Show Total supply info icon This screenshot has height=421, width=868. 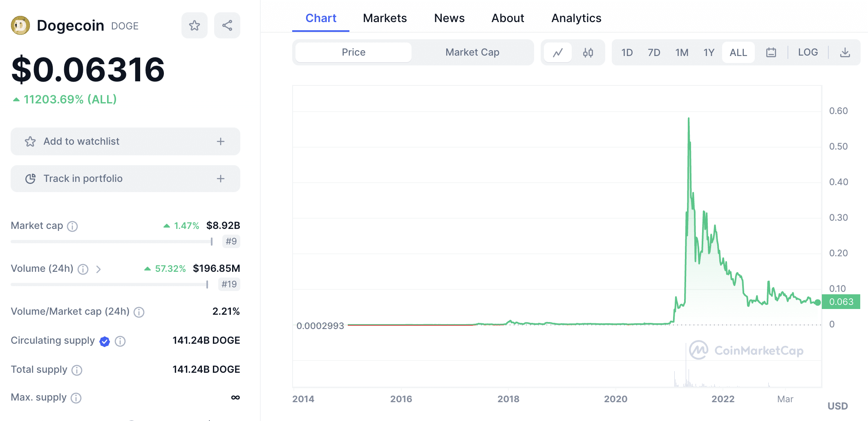click(x=77, y=370)
